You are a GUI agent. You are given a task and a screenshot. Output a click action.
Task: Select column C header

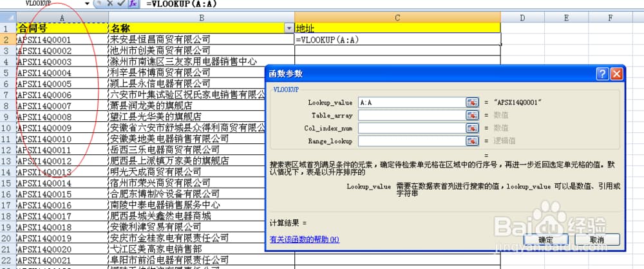(x=397, y=17)
